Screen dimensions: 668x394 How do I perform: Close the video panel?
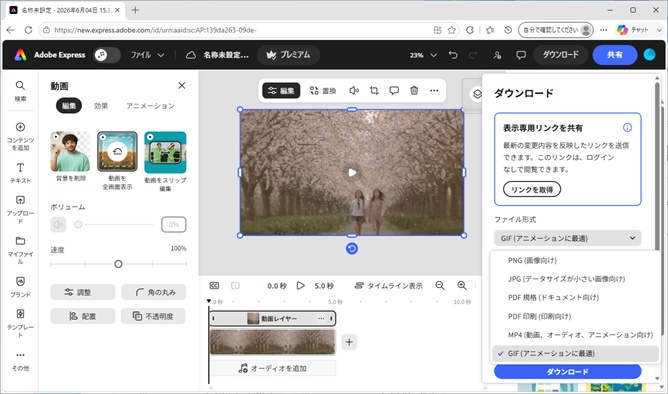[x=181, y=86]
